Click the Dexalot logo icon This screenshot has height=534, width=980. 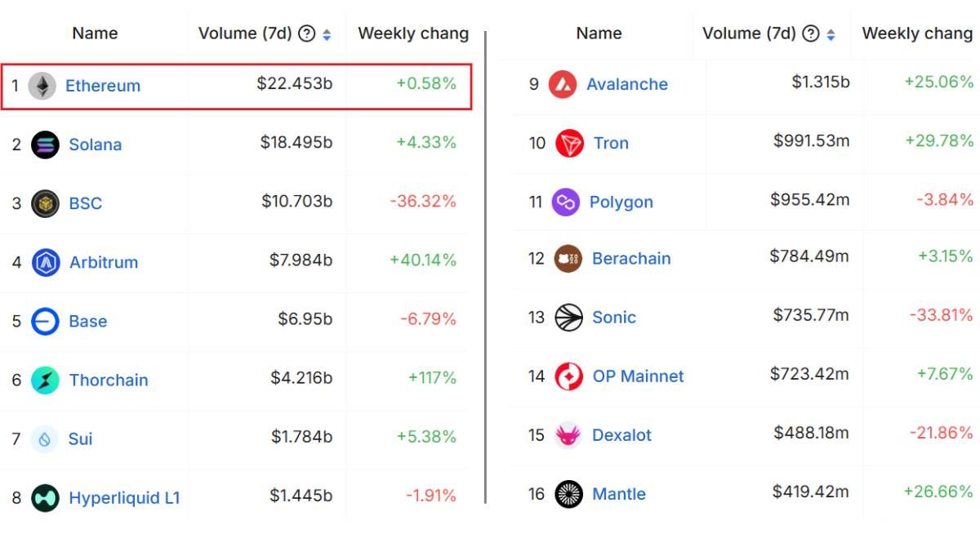coord(568,435)
